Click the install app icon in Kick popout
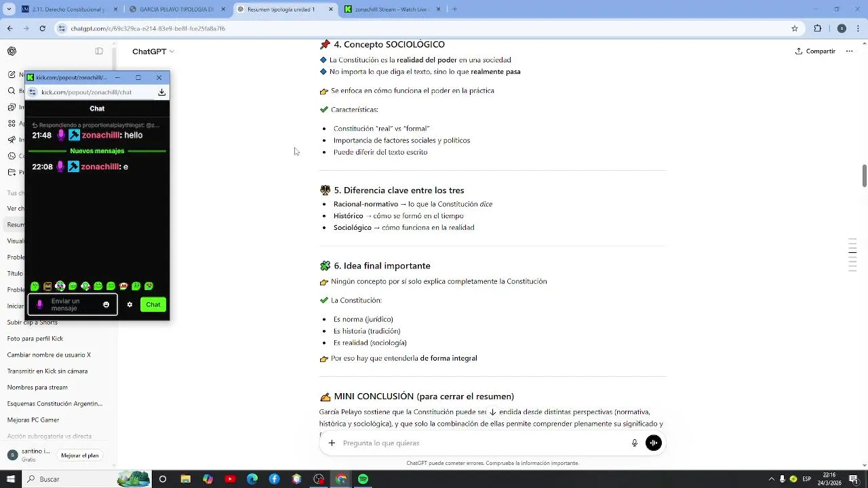Screen dimensions: 868x488 pyautogui.click(x=161, y=92)
